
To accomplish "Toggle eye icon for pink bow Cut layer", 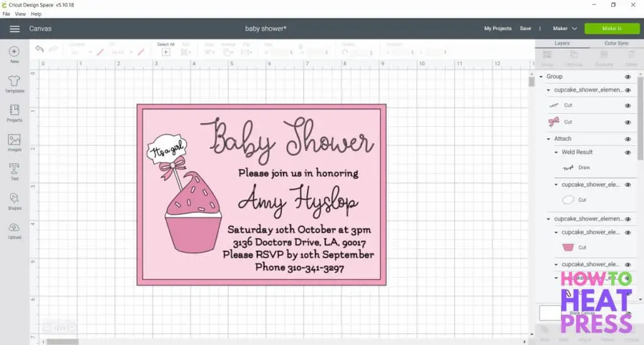I will [628, 123].
